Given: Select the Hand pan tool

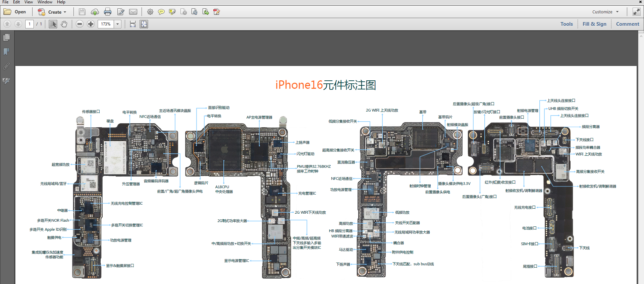Looking at the screenshot, I should (x=64, y=24).
